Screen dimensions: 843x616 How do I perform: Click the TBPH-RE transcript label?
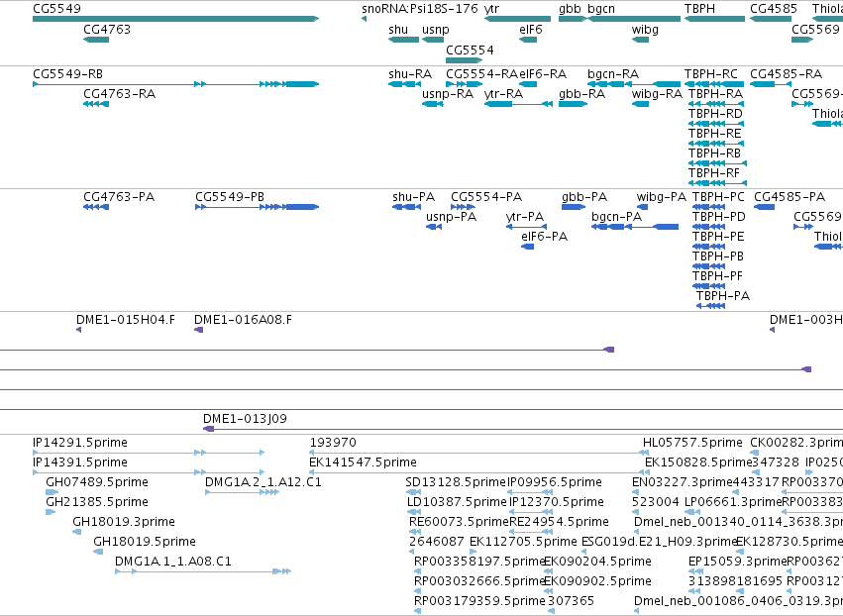coord(715,134)
